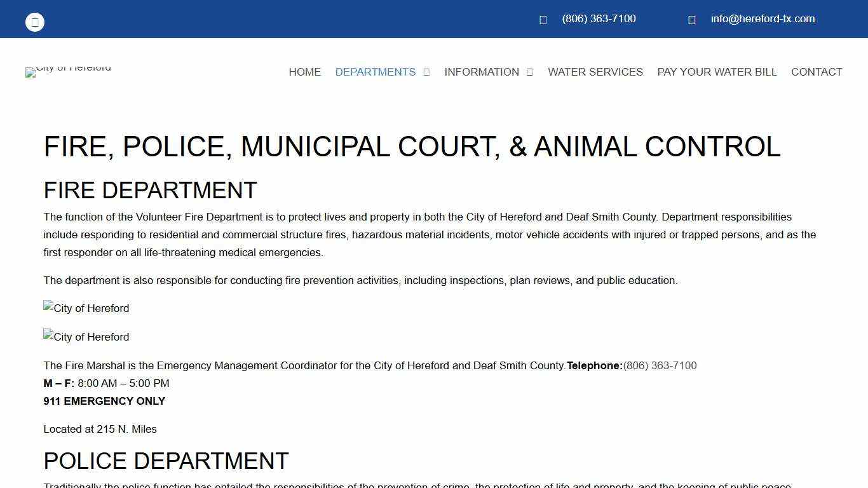
Task: Expand the Information submenu arrow
Action: tap(529, 72)
